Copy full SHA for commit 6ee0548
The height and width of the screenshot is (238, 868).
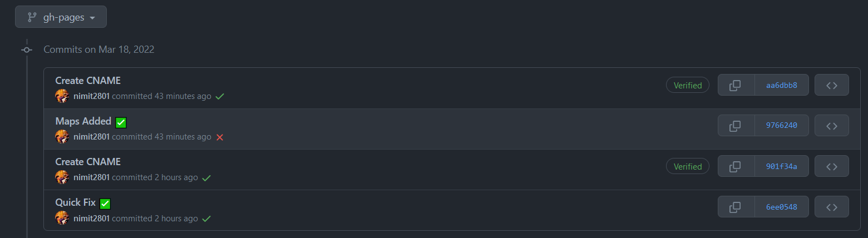click(736, 207)
